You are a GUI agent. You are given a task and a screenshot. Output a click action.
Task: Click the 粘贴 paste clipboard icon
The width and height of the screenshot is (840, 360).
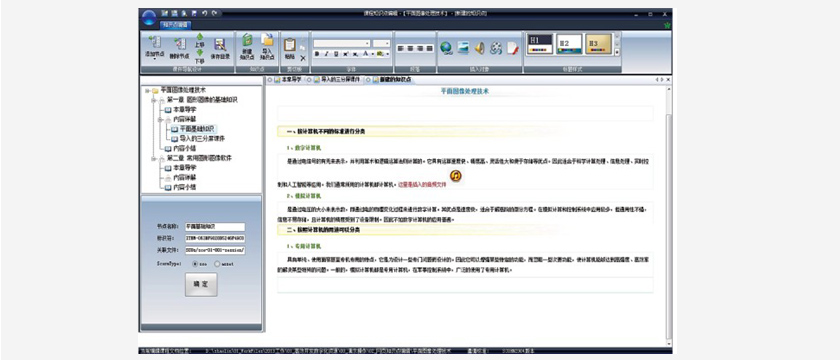coord(290,44)
